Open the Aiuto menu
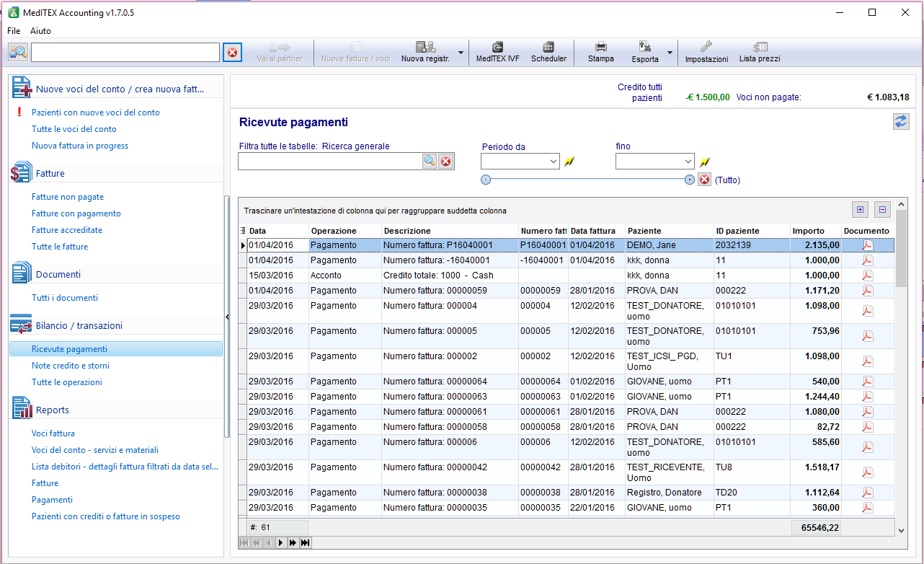This screenshot has height=564, width=924. [x=40, y=31]
